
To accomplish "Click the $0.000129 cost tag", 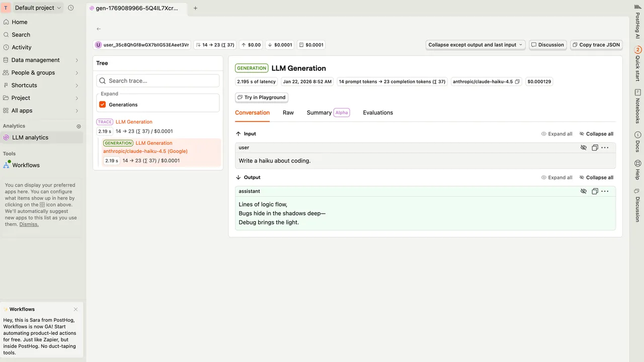I will pos(539,81).
